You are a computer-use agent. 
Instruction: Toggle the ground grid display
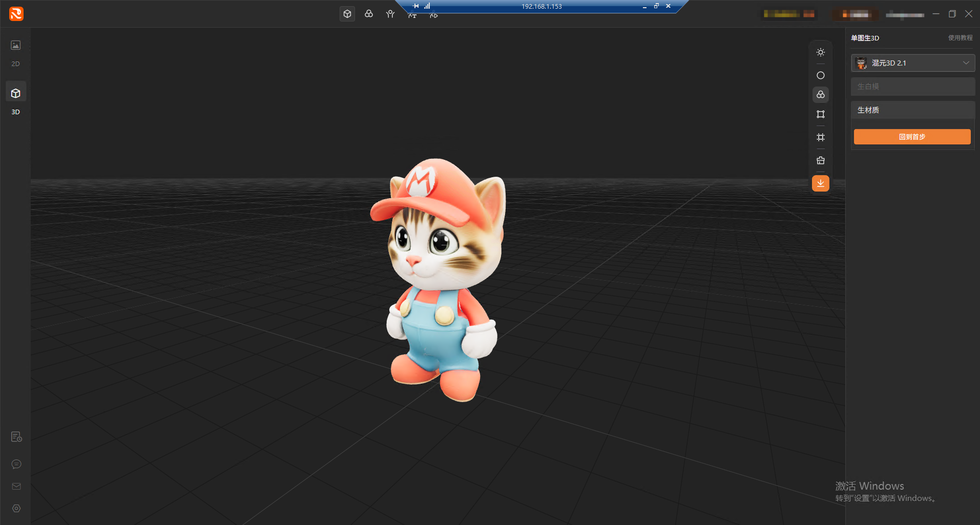(x=821, y=137)
